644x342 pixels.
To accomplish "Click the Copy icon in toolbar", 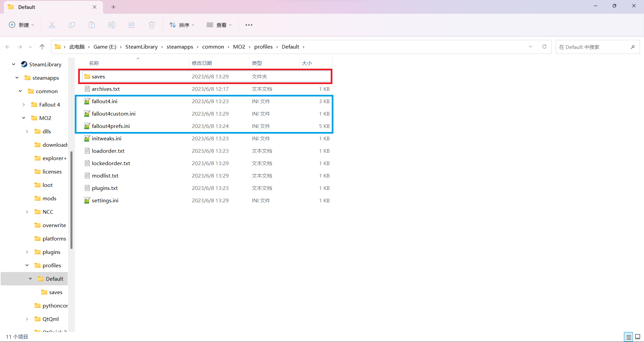I will click(72, 25).
